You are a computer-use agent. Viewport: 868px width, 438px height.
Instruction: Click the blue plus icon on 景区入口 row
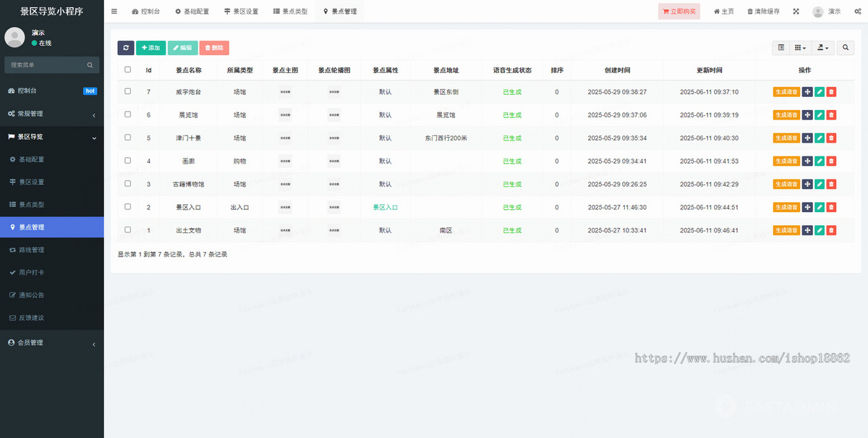click(x=807, y=207)
